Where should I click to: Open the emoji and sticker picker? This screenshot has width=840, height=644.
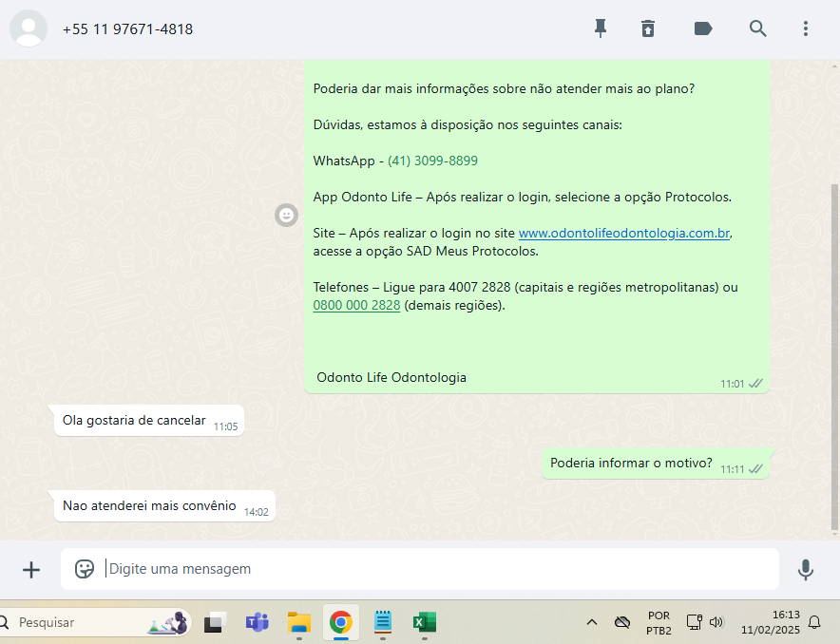coord(85,569)
